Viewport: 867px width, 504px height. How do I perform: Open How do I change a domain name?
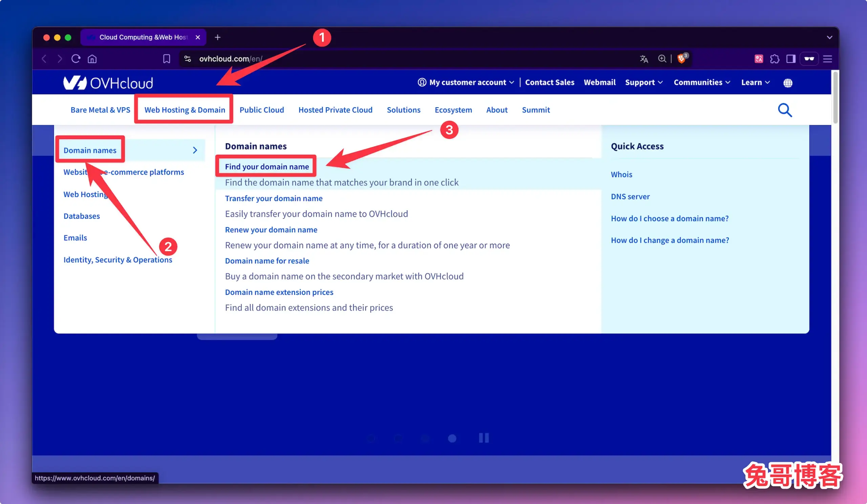[x=670, y=240]
